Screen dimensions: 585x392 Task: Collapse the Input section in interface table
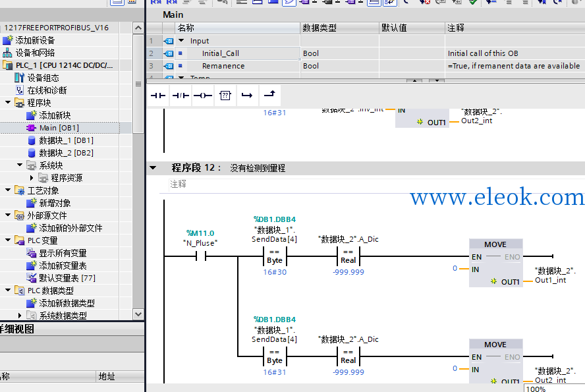tap(181, 40)
